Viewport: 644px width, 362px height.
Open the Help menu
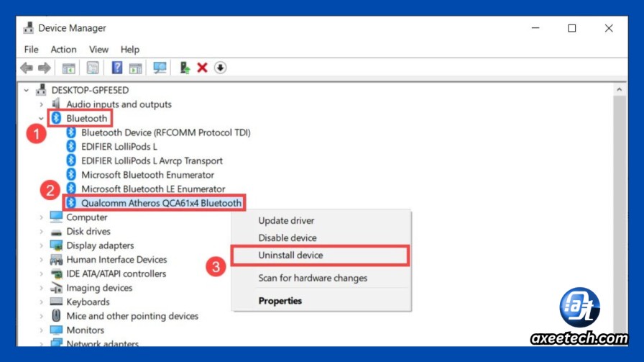(130, 50)
